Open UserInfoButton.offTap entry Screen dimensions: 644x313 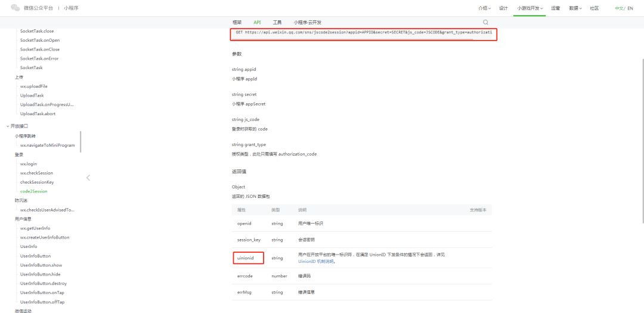(42, 302)
